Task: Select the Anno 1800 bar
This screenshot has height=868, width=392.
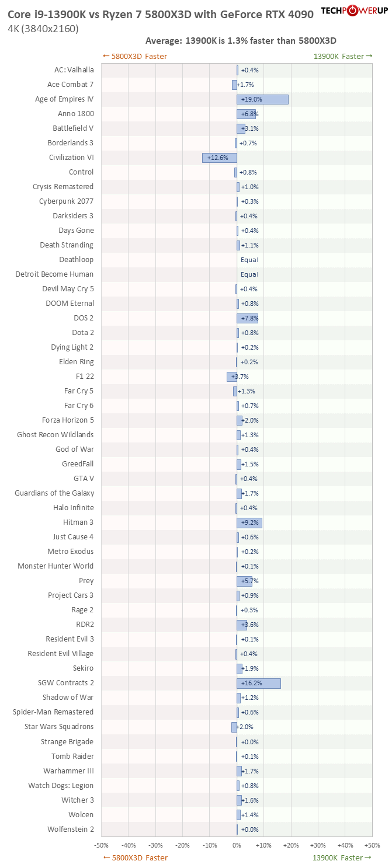Action: click(246, 114)
